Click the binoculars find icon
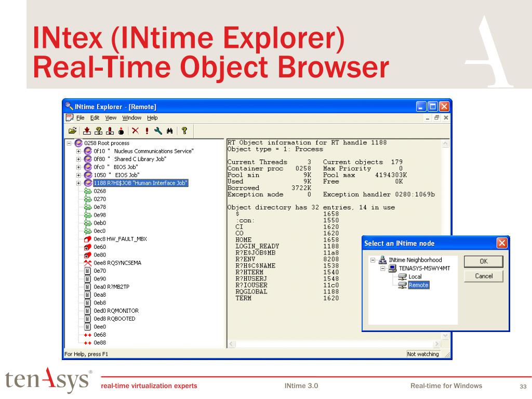 tap(169, 131)
